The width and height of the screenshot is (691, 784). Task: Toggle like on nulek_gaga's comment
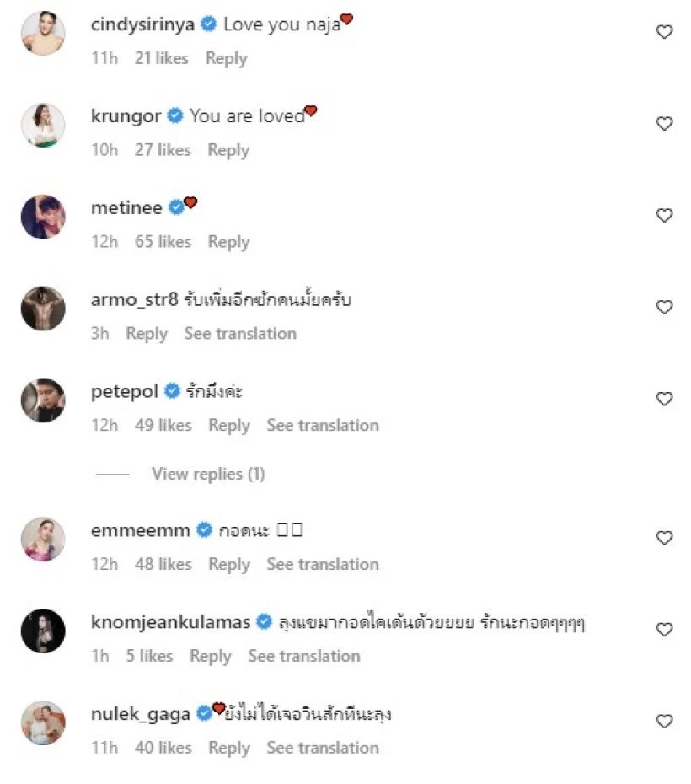[664, 721]
